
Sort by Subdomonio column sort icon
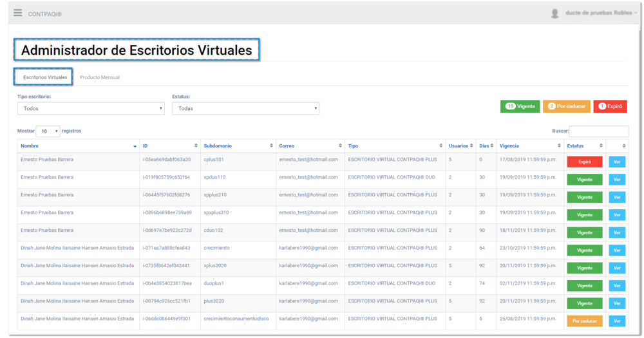click(x=271, y=146)
